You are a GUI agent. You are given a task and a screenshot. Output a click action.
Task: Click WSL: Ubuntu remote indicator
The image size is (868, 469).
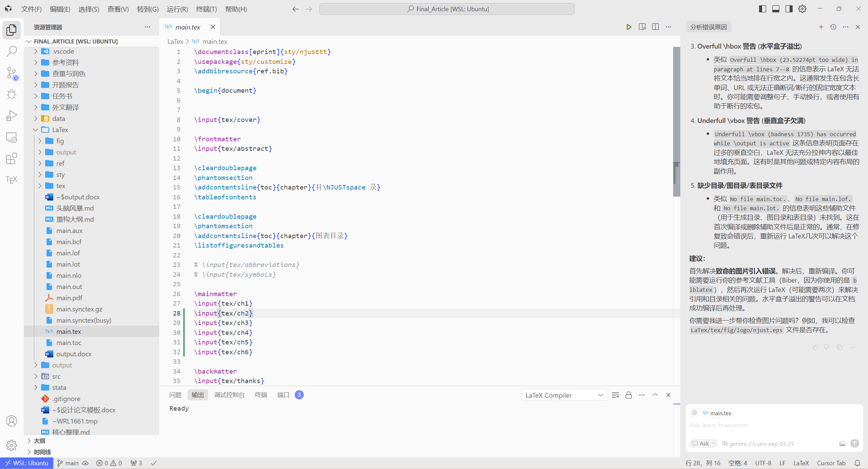click(27, 463)
